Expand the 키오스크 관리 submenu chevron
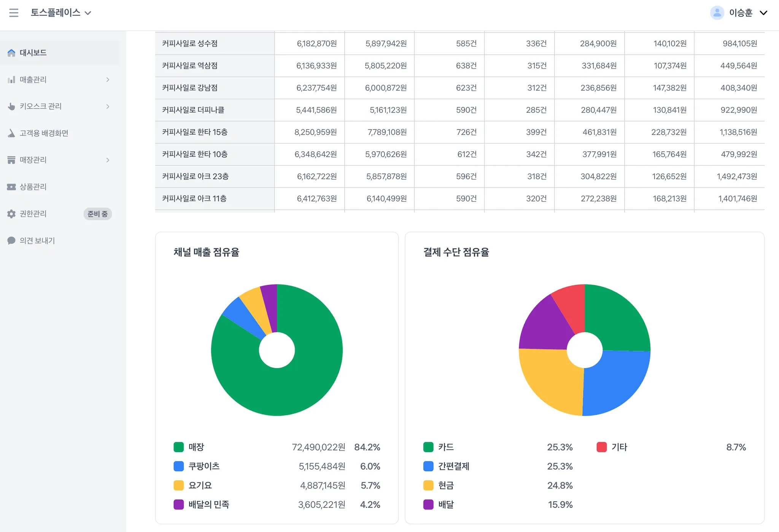This screenshot has height=532, width=779. (x=108, y=106)
